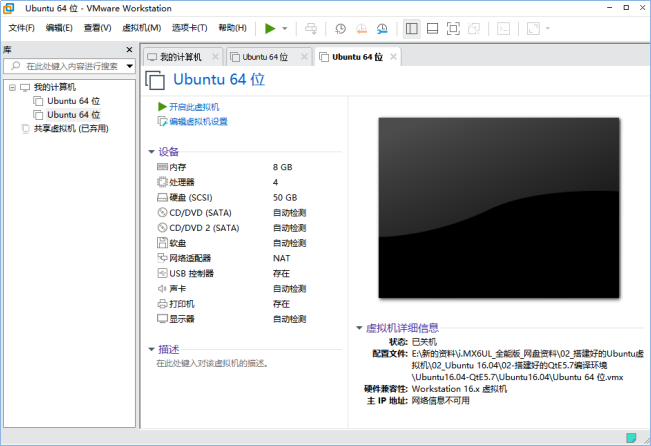Open the 编辑(E) menu
This screenshot has width=651, height=446.
pyautogui.click(x=59, y=28)
